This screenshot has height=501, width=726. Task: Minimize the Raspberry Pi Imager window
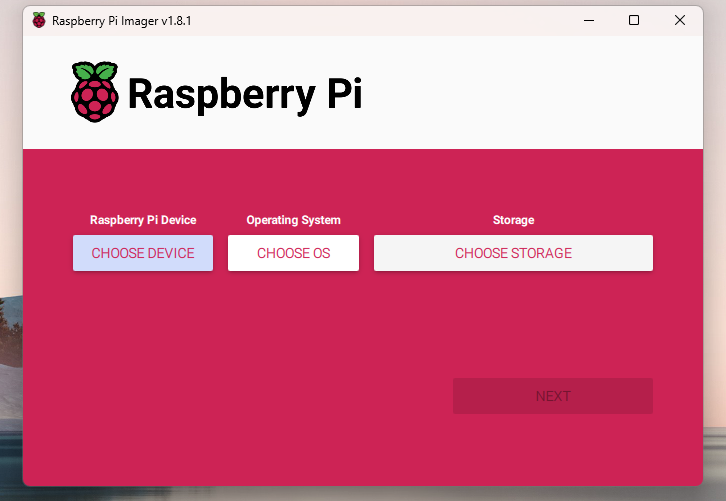point(589,20)
